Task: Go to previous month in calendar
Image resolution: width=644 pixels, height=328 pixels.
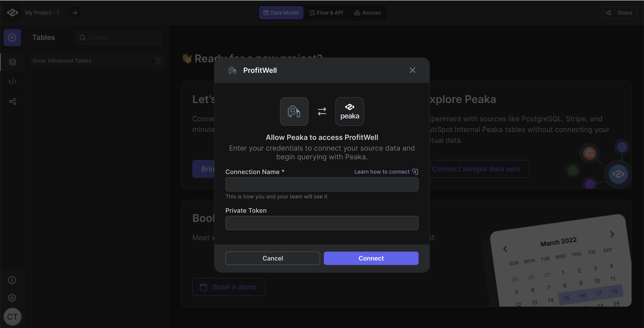Action: (x=505, y=249)
